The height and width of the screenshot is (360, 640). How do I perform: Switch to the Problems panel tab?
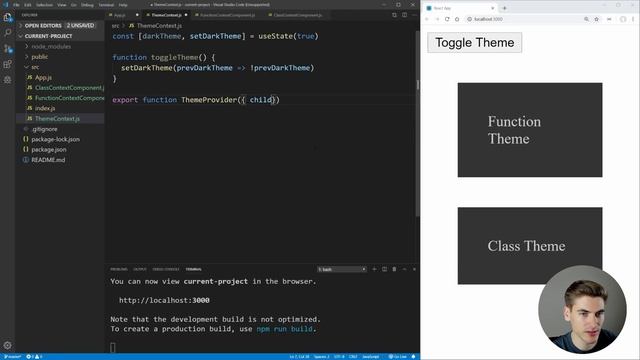point(119,269)
